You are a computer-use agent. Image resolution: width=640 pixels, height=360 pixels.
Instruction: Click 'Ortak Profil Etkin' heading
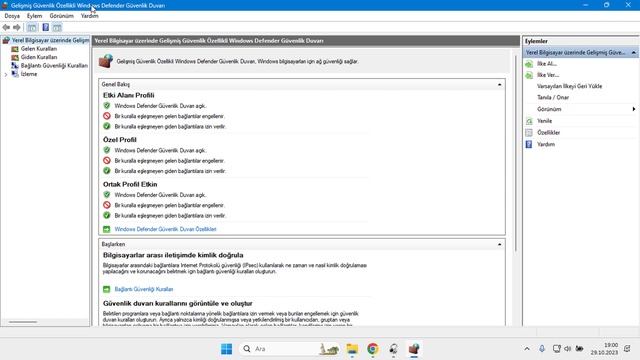[x=130, y=184]
